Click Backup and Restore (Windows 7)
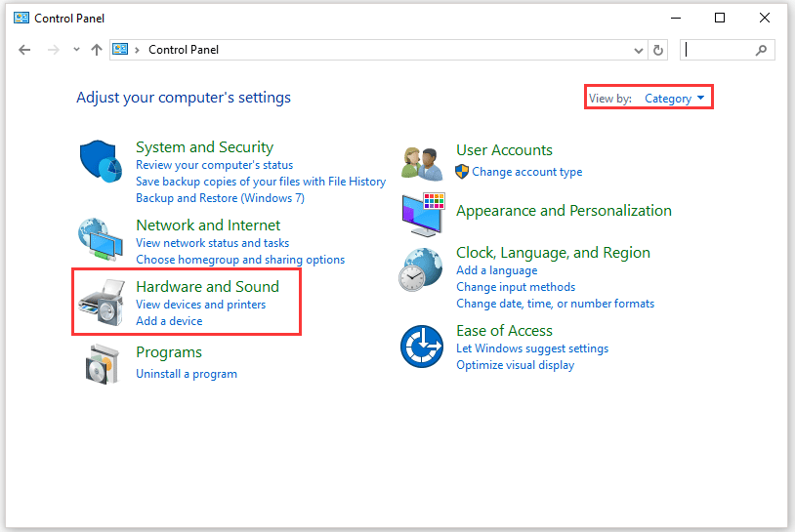 [220, 198]
